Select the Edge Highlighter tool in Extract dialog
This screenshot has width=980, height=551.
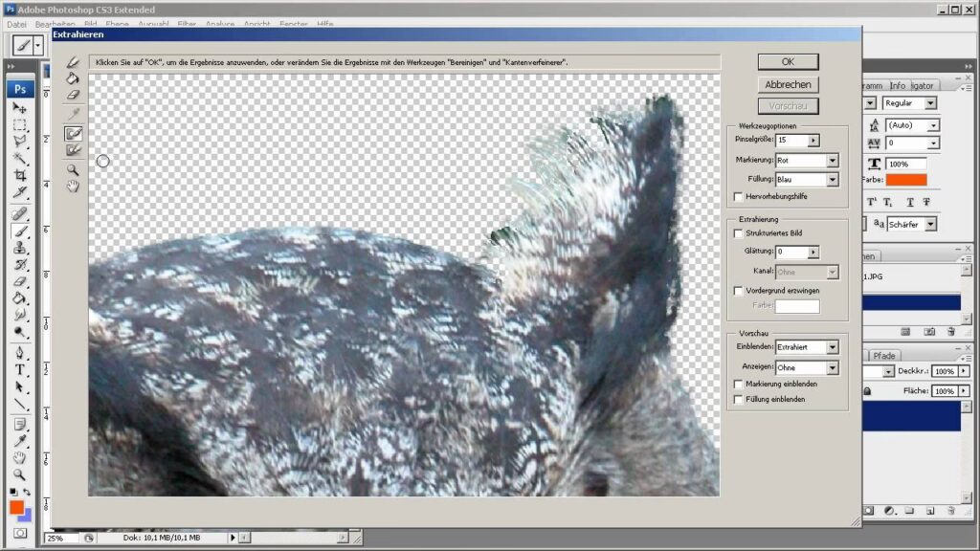[x=74, y=62]
